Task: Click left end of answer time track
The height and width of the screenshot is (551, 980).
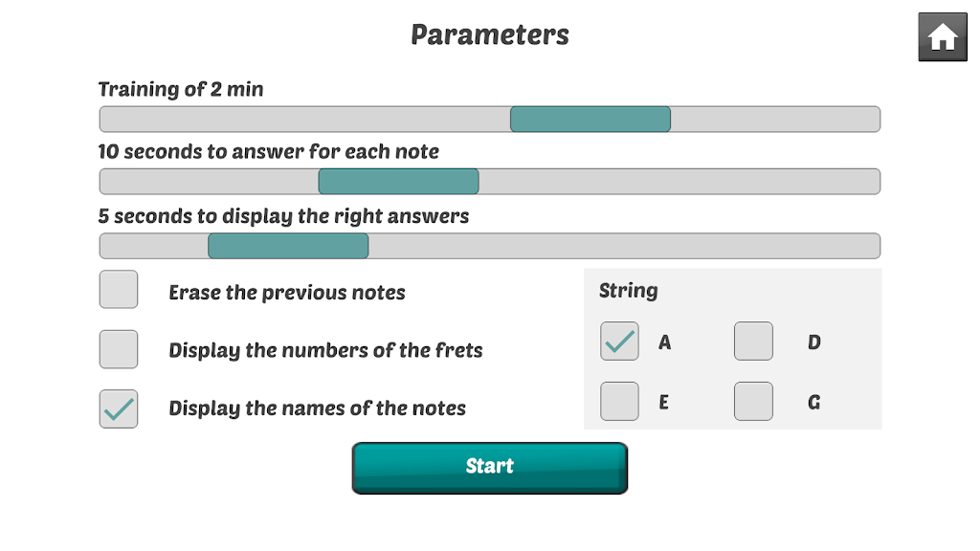Action: (x=111, y=182)
